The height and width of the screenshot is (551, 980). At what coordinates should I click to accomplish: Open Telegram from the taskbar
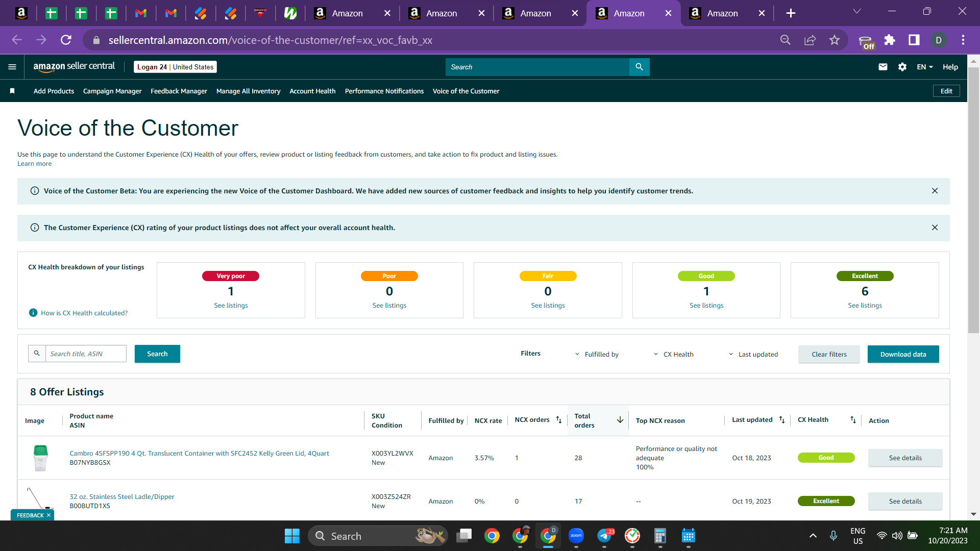[x=605, y=536]
